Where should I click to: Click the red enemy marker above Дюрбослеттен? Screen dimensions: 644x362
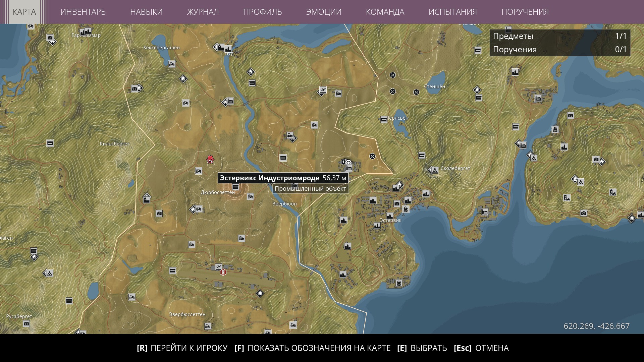(210, 159)
